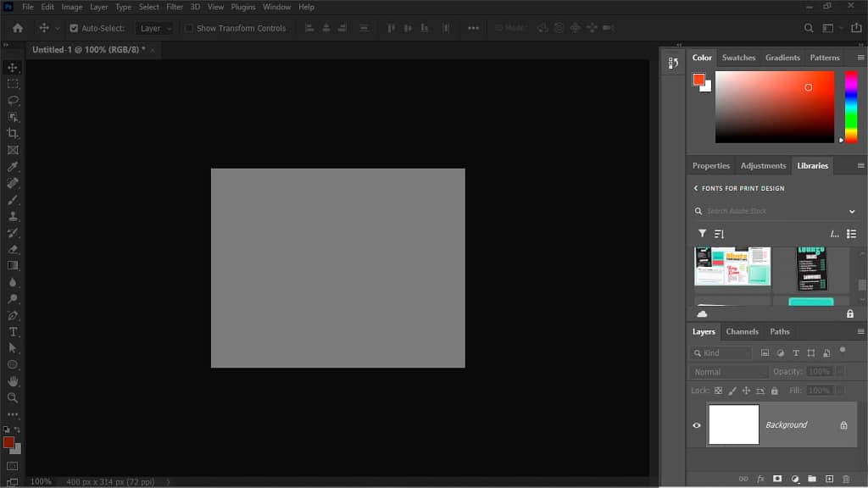Screen dimensions: 868x488
Task: Open the History panel icon
Action: coord(673,63)
